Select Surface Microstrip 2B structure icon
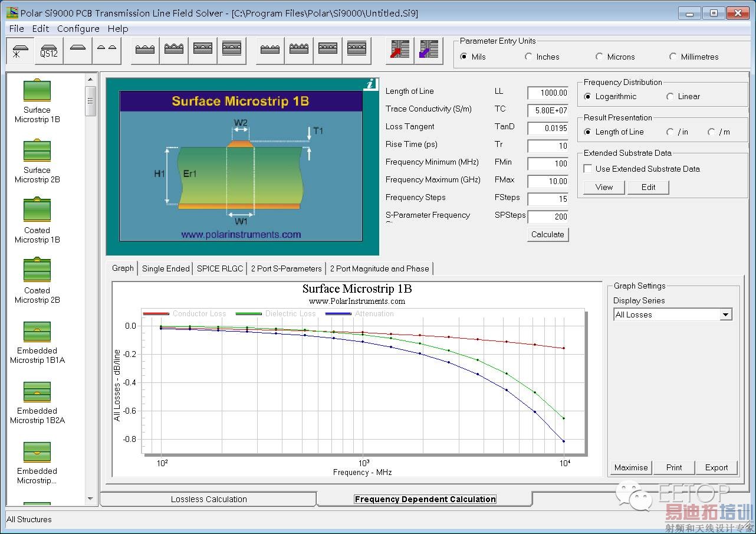The width and height of the screenshot is (756, 534). click(x=37, y=151)
